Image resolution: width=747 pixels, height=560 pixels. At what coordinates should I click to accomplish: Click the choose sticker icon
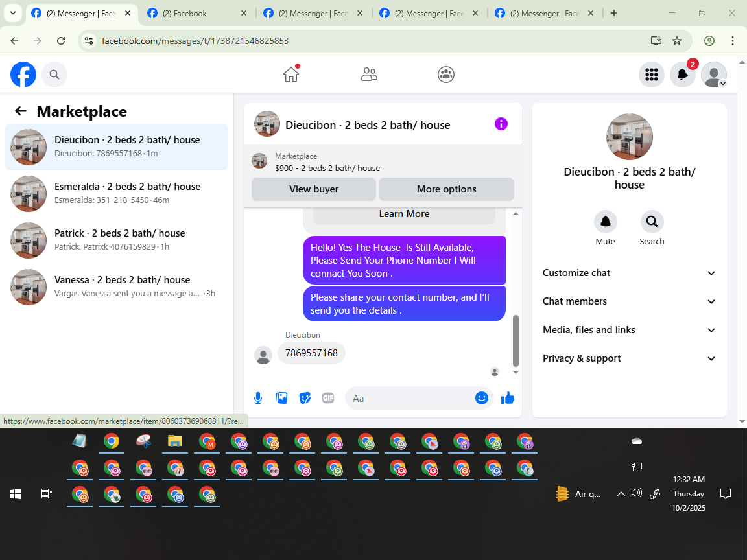tap(305, 398)
